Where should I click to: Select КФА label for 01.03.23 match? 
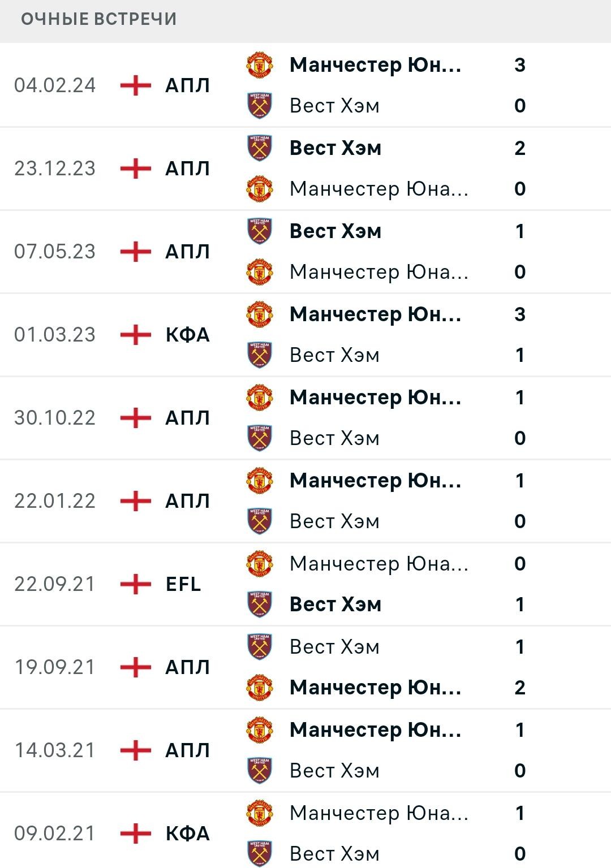[x=187, y=334]
